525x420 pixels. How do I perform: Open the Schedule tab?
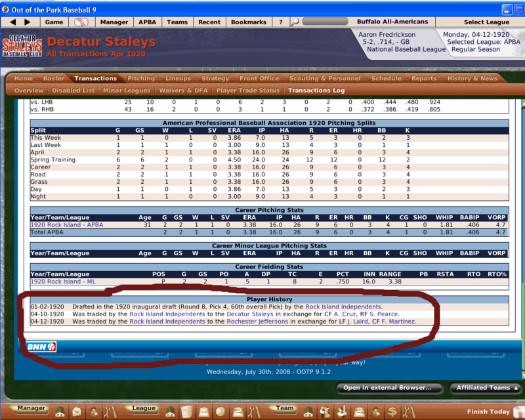[x=386, y=78]
